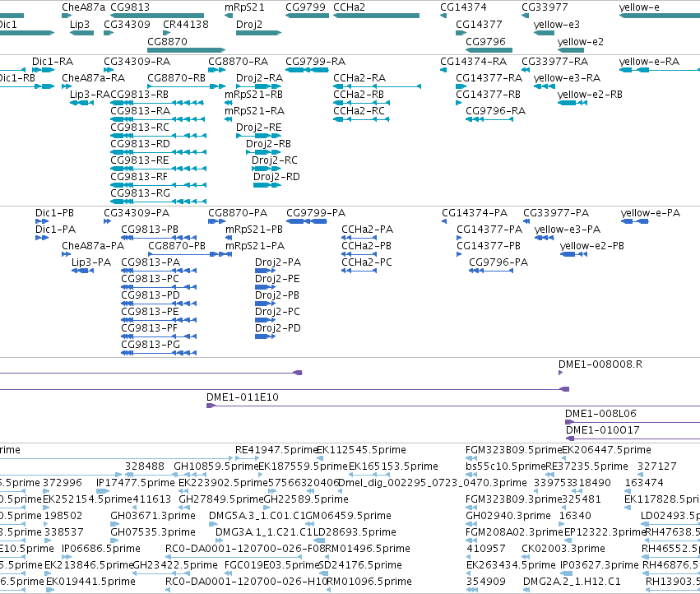
Task: Click the CG9796 gene label
Action: (x=485, y=41)
